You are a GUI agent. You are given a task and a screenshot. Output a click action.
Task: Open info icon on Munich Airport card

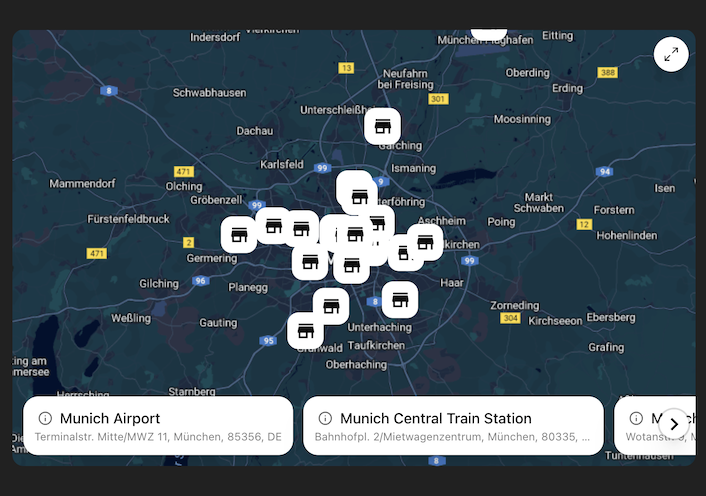click(45, 418)
